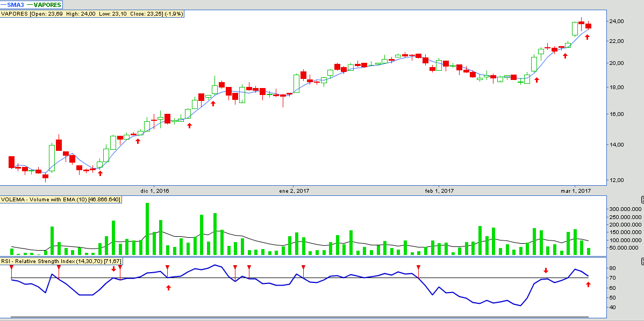Click the 150.000.000 volume axis label
The image size is (644, 321).
[x=626, y=232]
